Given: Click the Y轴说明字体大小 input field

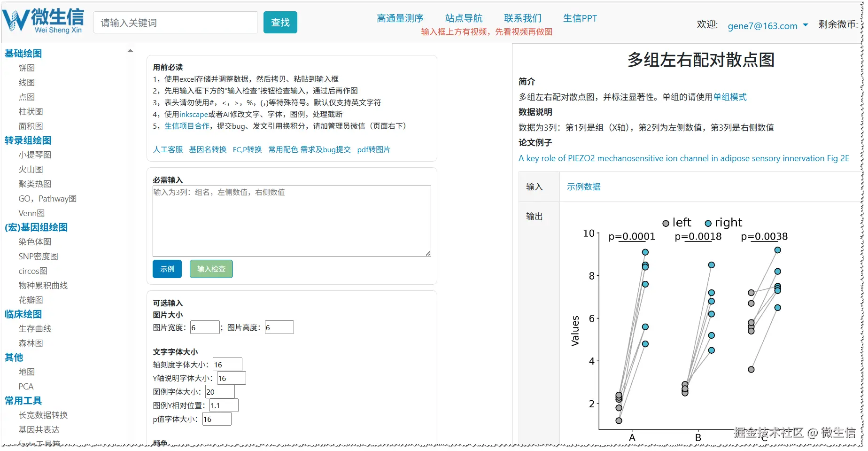Looking at the screenshot, I should (232, 378).
